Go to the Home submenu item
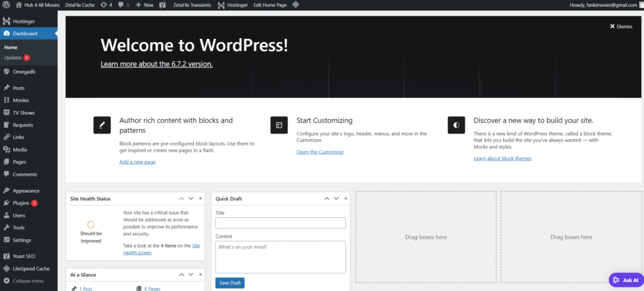 (11, 47)
